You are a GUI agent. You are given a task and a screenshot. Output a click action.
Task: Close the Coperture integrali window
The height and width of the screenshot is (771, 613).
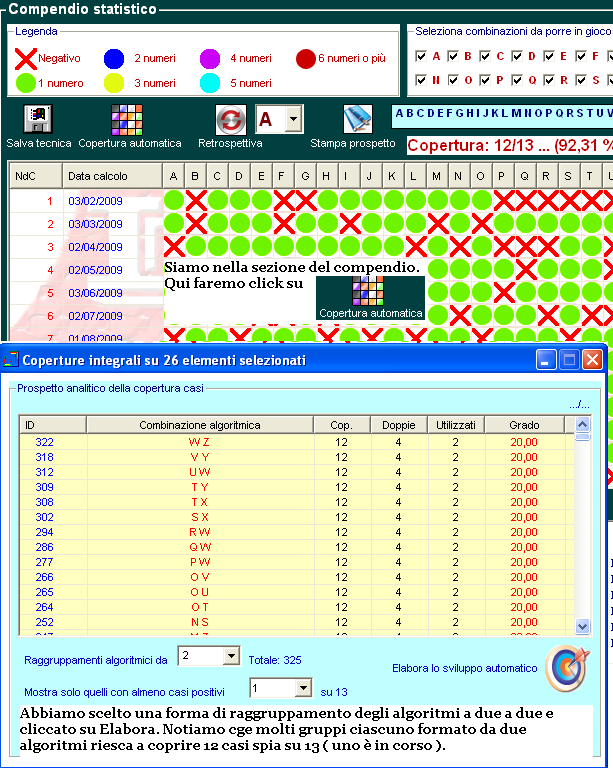[592, 360]
